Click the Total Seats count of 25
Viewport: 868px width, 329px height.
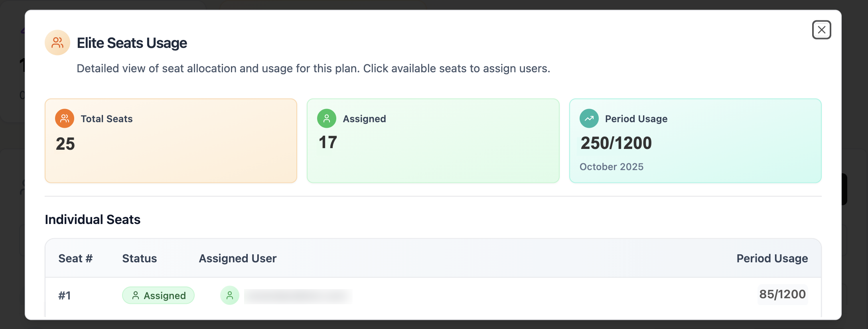click(x=65, y=144)
